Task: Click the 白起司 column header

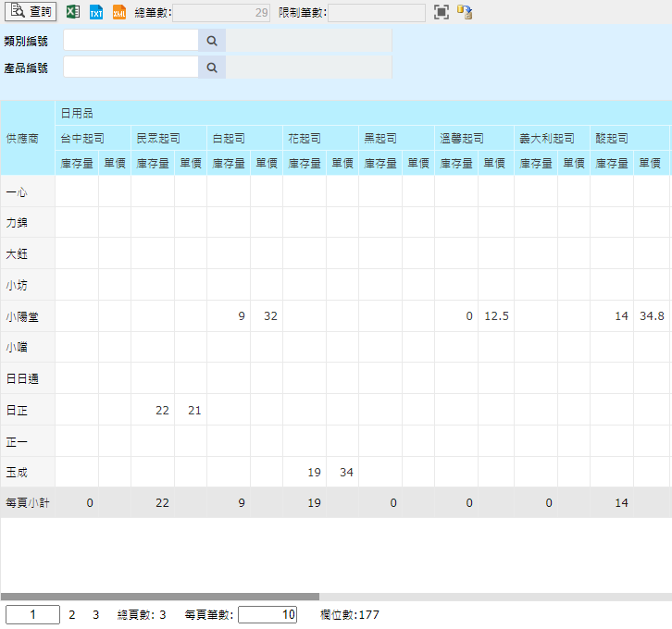Action: [x=244, y=138]
